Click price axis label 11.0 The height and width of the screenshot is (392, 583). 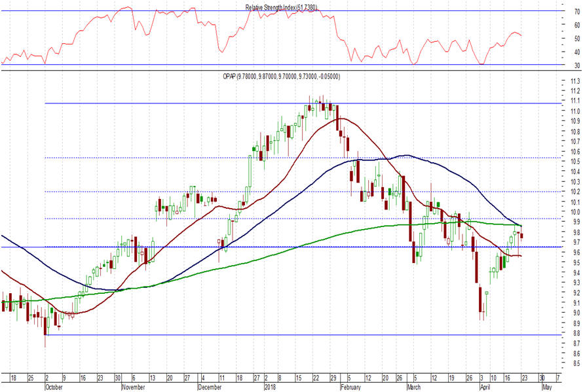(575, 111)
